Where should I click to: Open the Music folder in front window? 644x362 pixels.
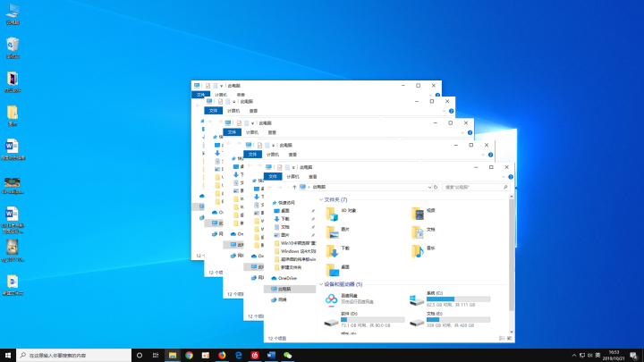(x=424, y=251)
